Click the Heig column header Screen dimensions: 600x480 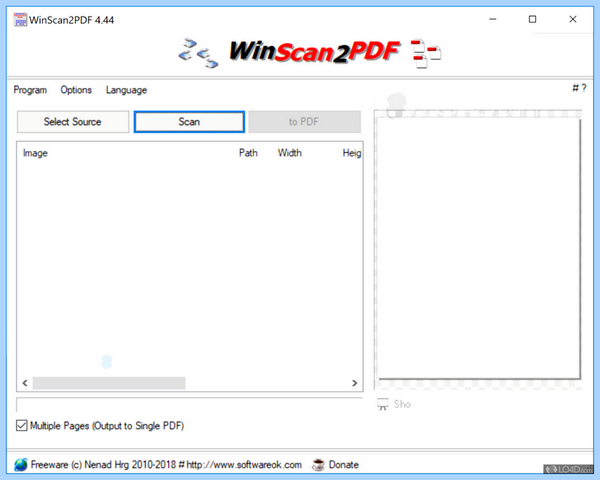pos(352,153)
